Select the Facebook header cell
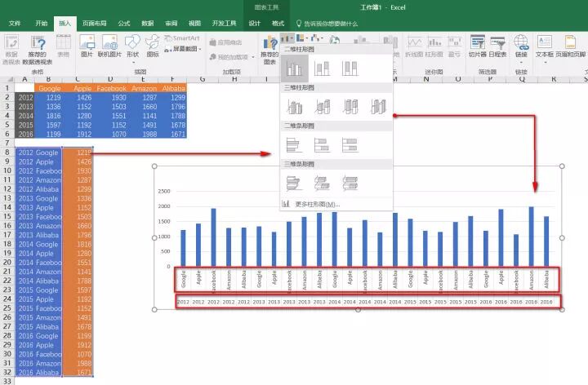The image size is (588, 385). pyautogui.click(x=111, y=88)
